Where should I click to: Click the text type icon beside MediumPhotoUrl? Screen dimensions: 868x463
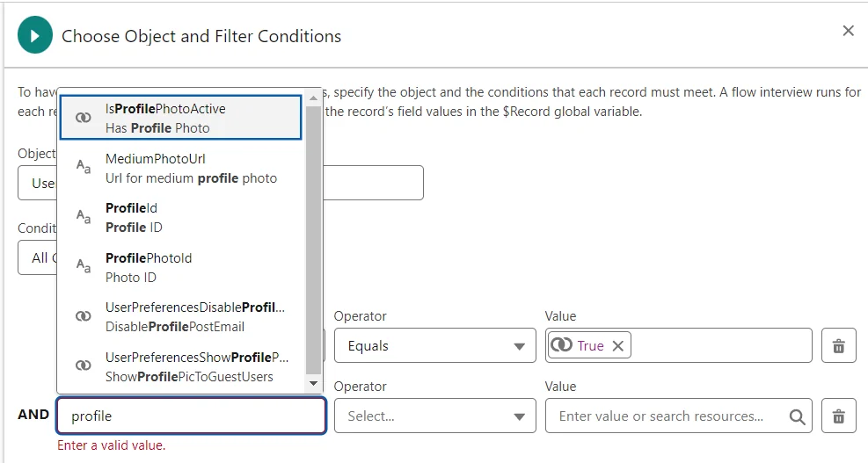[x=83, y=167]
